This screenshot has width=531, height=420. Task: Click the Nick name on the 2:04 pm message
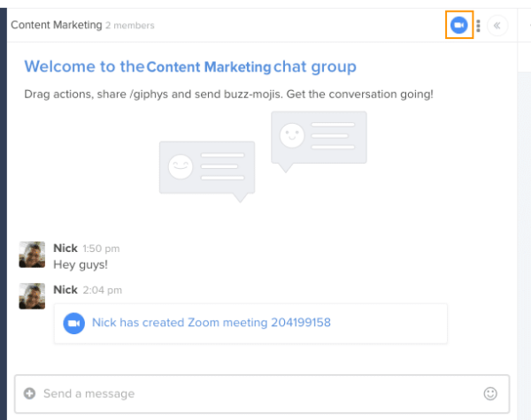tap(65, 290)
